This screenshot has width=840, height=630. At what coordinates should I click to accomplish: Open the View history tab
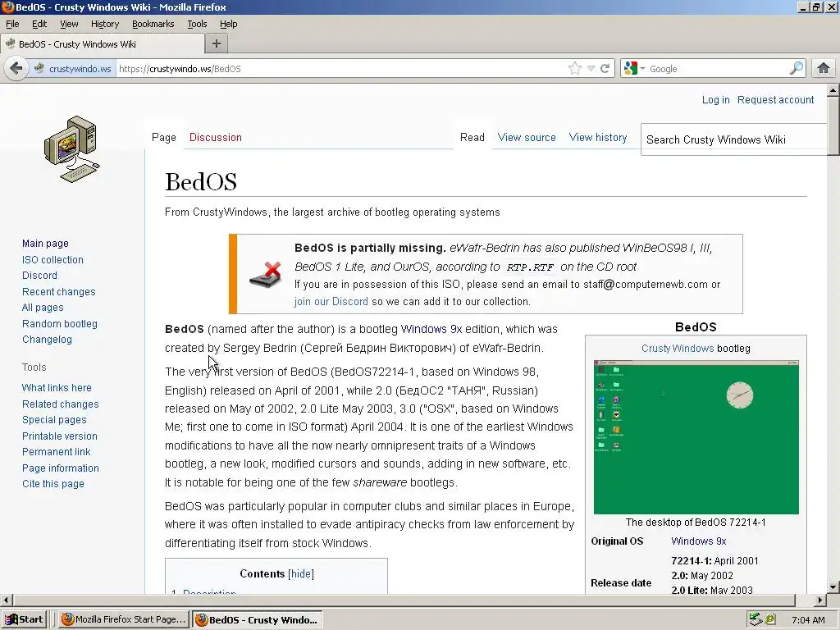click(598, 137)
